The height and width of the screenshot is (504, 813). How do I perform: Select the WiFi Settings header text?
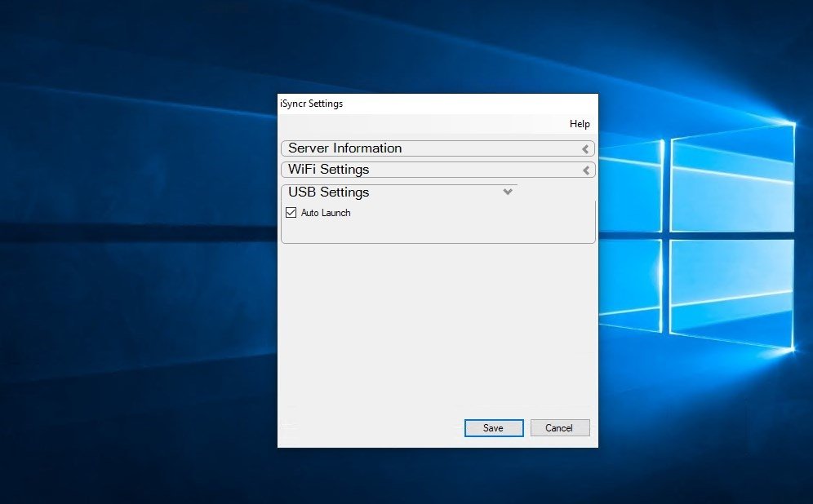point(329,170)
